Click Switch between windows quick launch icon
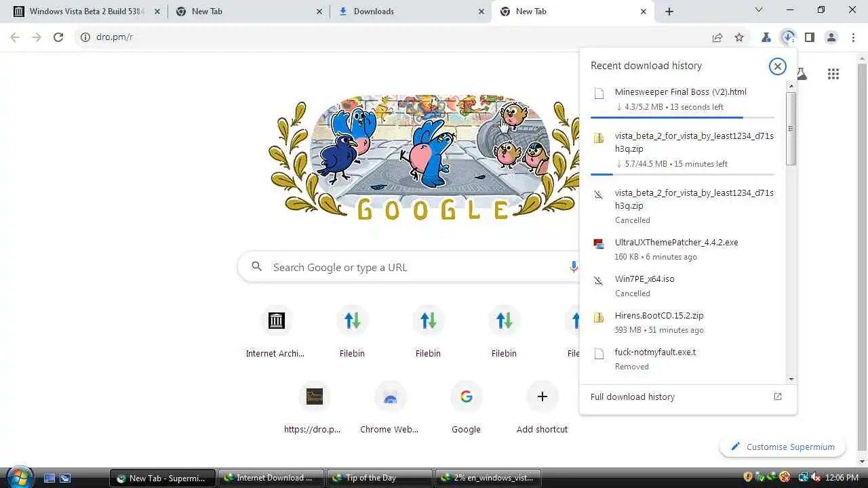 [65, 478]
